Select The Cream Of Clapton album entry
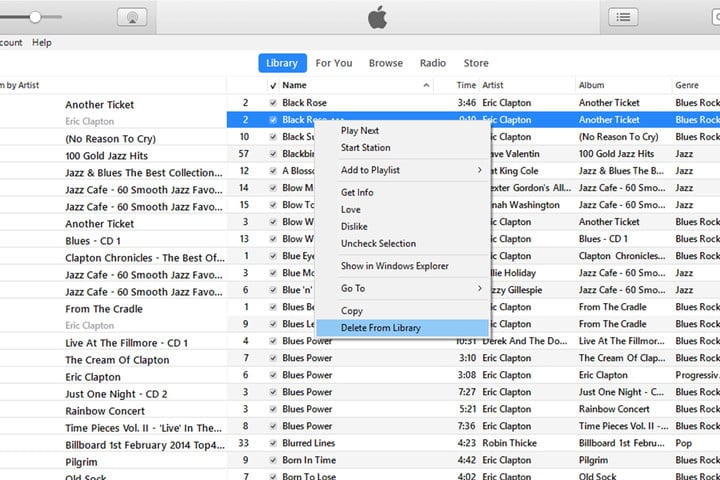The height and width of the screenshot is (480, 720). [117, 360]
